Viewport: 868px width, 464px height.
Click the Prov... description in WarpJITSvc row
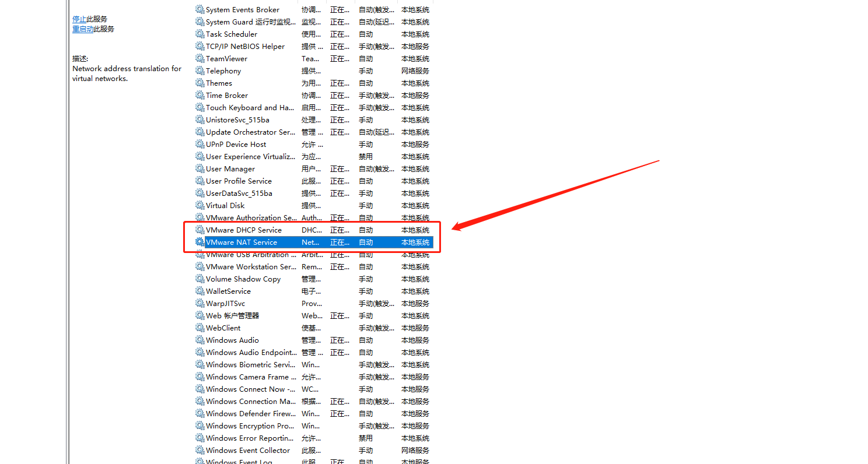click(x=311, y=304)
